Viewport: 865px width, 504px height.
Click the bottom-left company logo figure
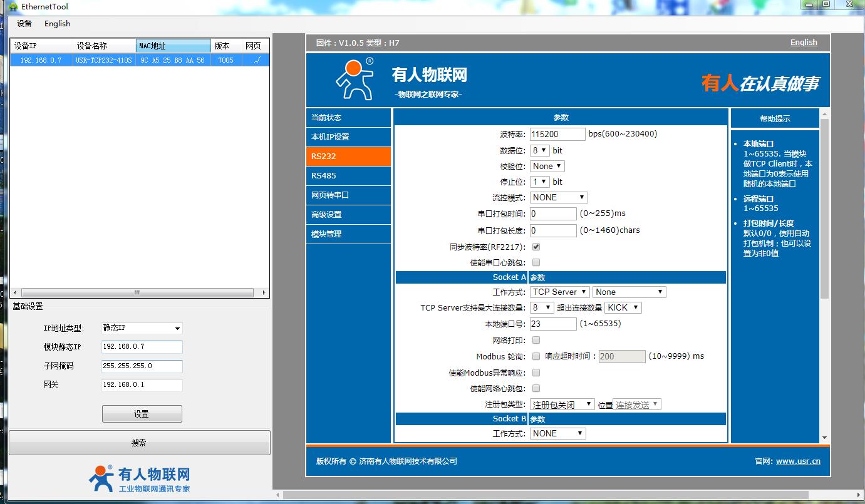[x=101, y=478]
